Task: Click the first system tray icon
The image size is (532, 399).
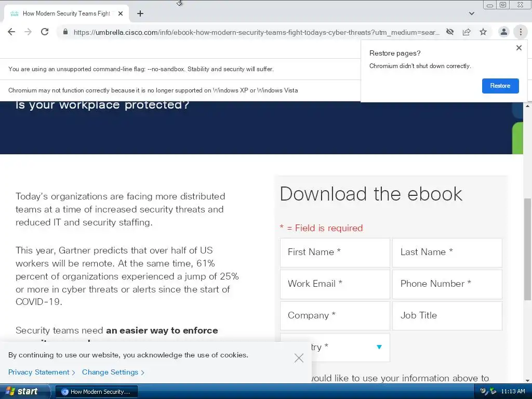Action: [x=484, y=391]
